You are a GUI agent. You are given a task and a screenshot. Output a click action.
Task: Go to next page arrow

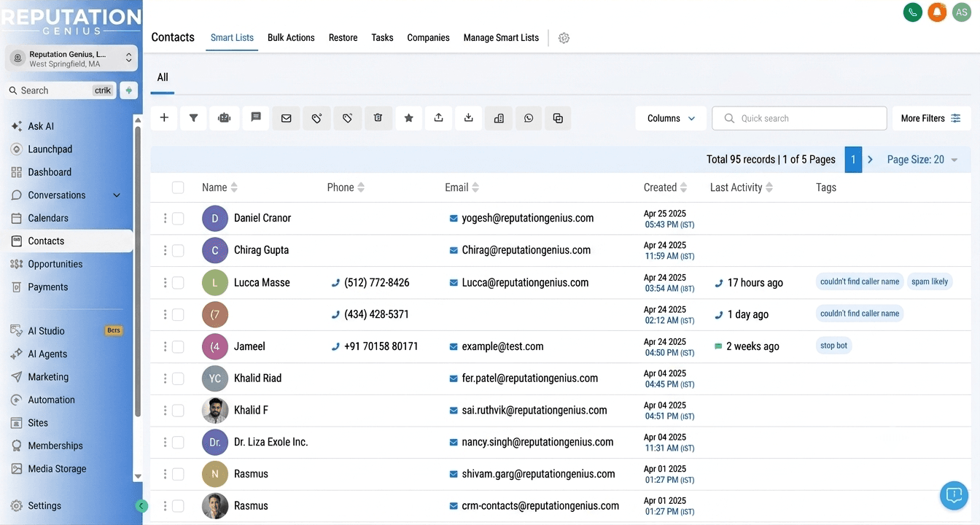tap(870, 160)
